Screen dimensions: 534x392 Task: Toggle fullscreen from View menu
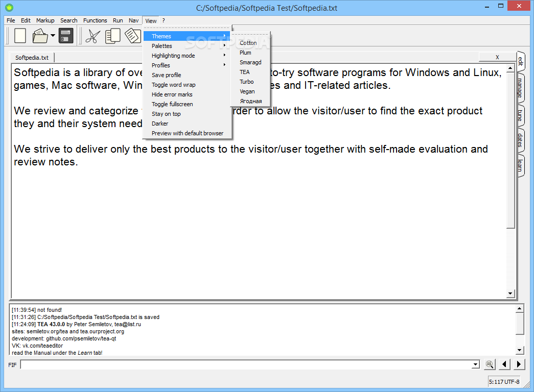pos(187,104)
